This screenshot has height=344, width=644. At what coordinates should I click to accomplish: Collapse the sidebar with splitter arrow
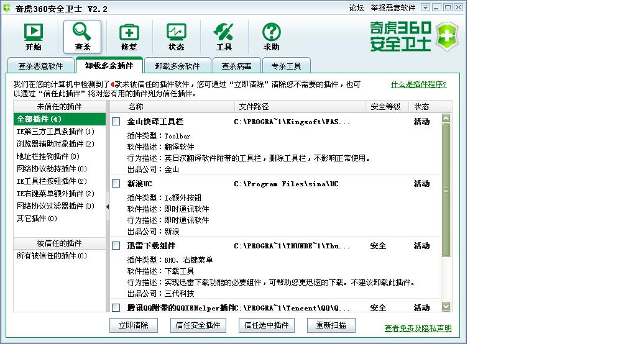pos(108,207)
